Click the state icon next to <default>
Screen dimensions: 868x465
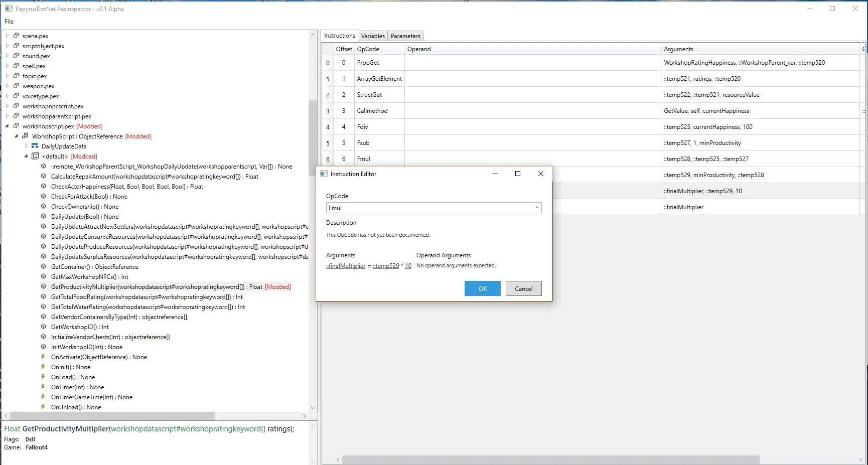point(35,156)
